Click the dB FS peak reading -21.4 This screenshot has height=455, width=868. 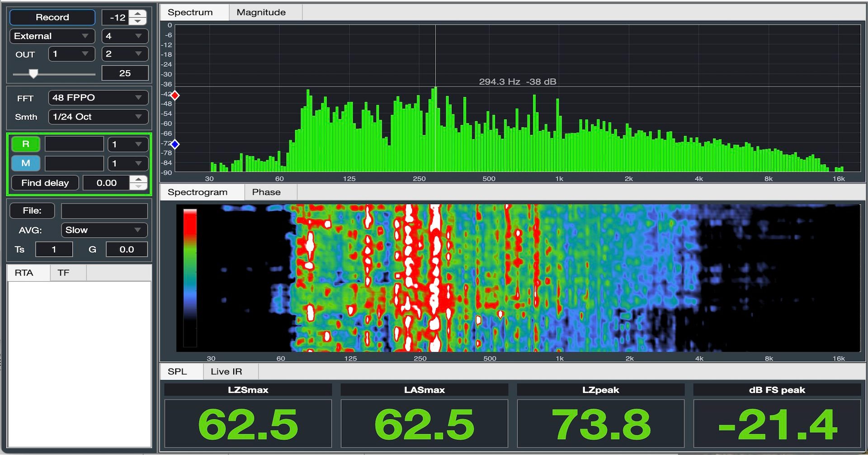tap(777, 424)
